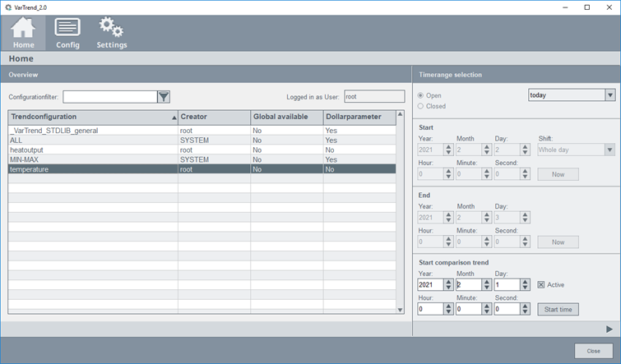Click the Close button

[593, 351]
